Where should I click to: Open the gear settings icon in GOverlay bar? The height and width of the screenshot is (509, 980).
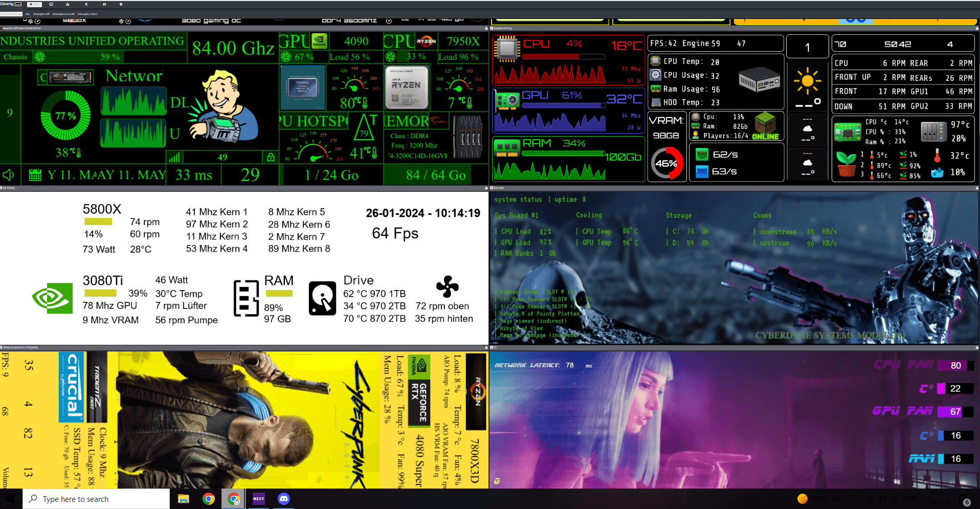121,4
